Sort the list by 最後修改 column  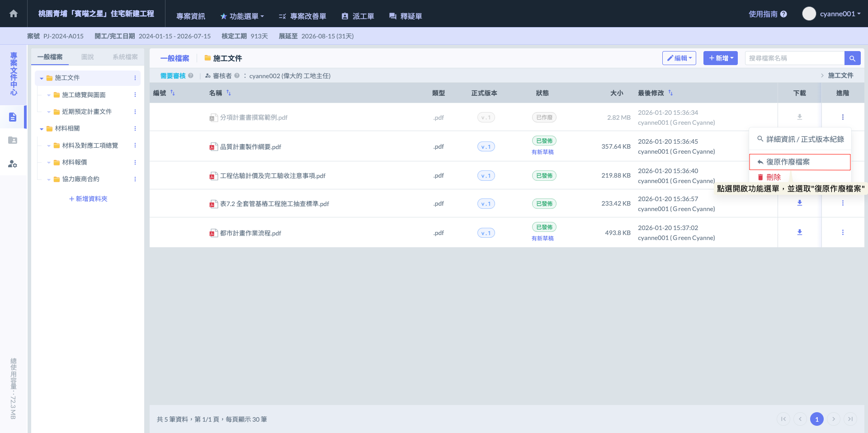pyautogui.click(x=670, y=93)
